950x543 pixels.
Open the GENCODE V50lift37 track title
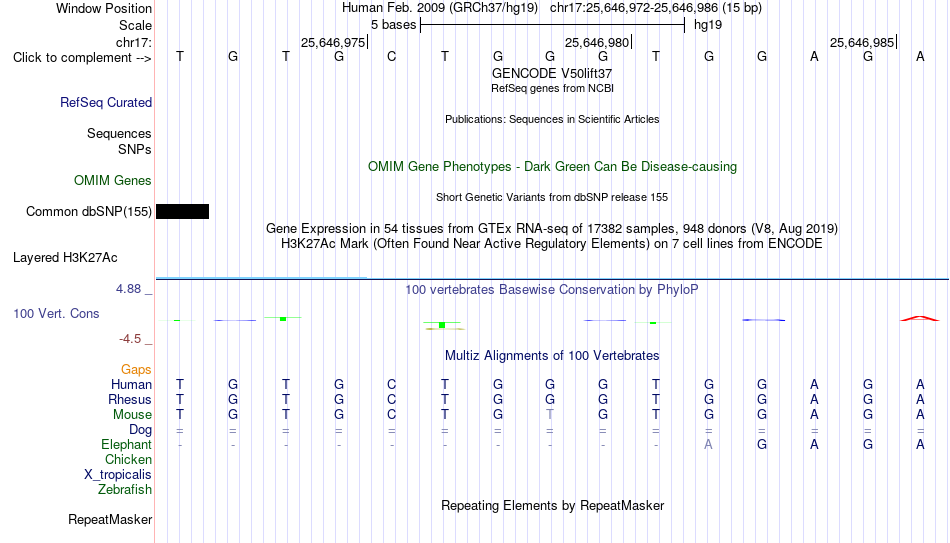coord(552,73)
